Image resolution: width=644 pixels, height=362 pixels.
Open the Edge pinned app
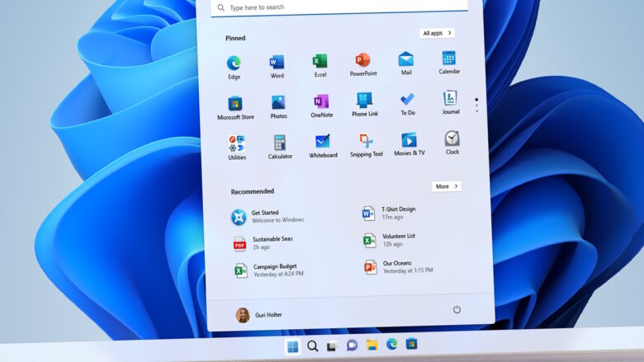pyautogui.click(x=234, y=68)
